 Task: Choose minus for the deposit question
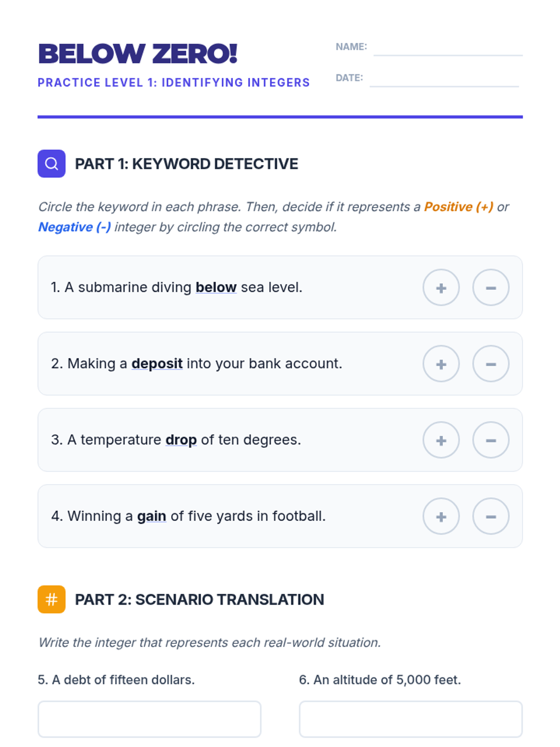[490, 364]
